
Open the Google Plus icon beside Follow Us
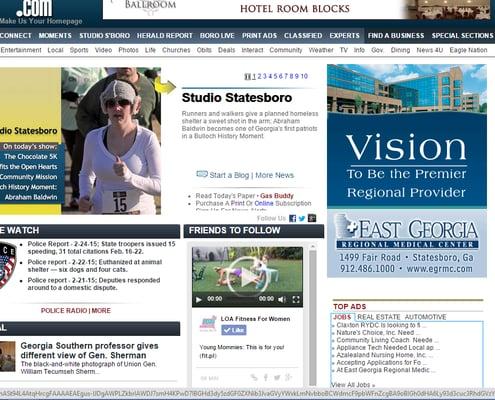(312, 218)
